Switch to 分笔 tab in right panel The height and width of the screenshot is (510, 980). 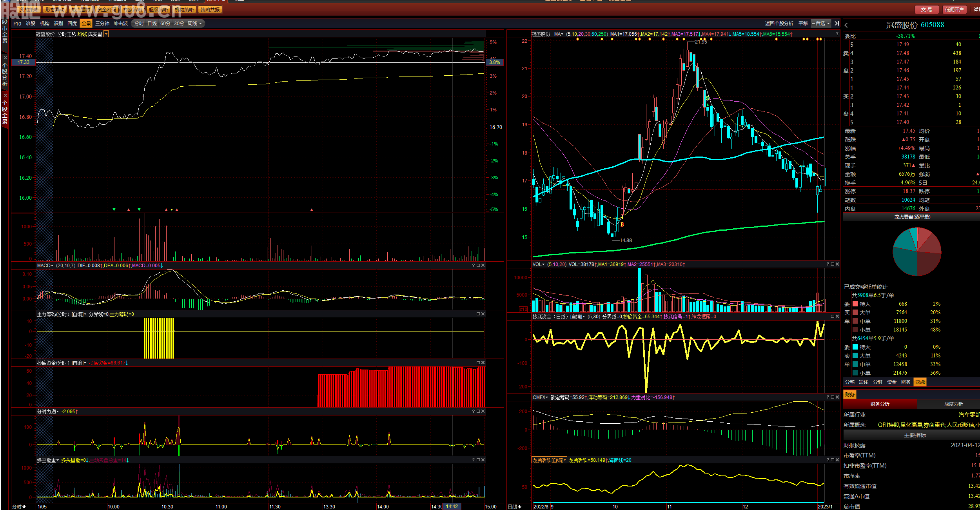pyautogui.click(x=850, y=382)
